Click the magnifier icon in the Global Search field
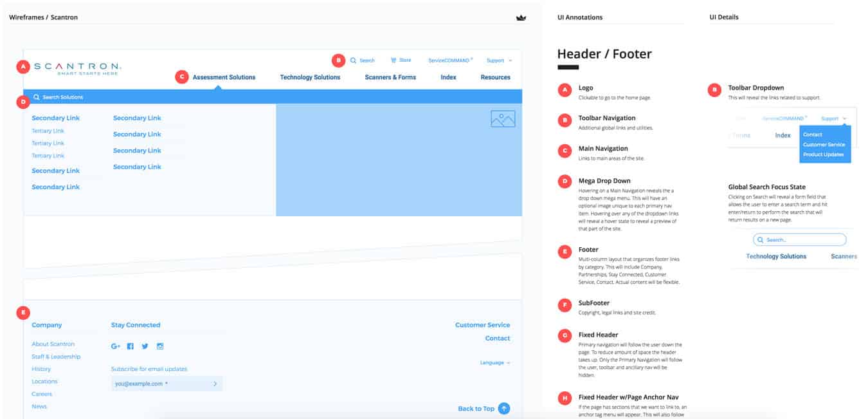This screenshot has height=419, width=868. (x=761, y=239)
